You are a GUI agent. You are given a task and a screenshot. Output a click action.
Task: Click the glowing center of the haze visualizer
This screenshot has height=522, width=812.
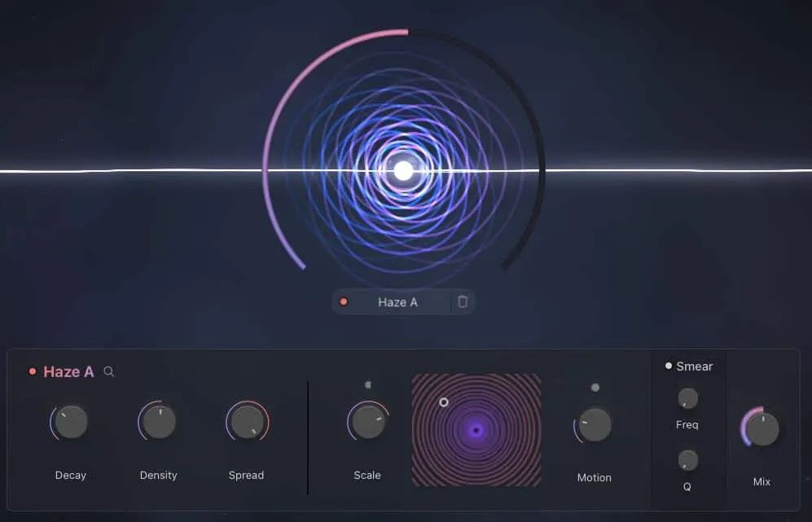404,171
